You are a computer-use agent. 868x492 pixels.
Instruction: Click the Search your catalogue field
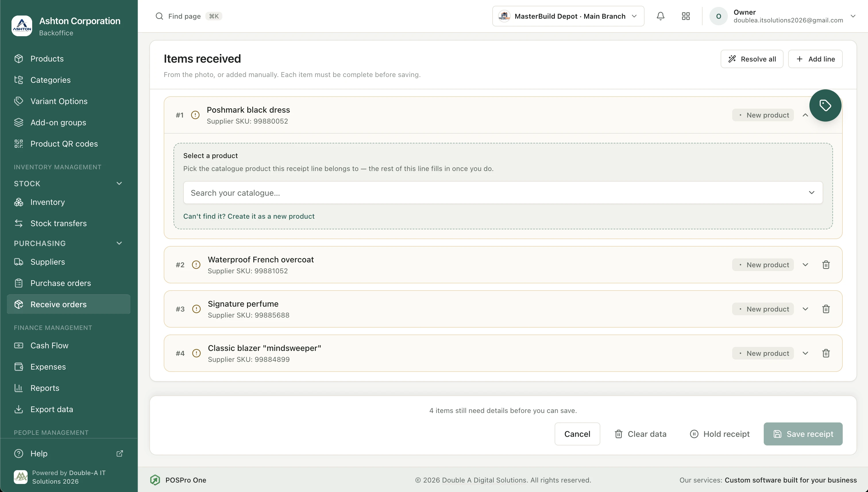503,193
